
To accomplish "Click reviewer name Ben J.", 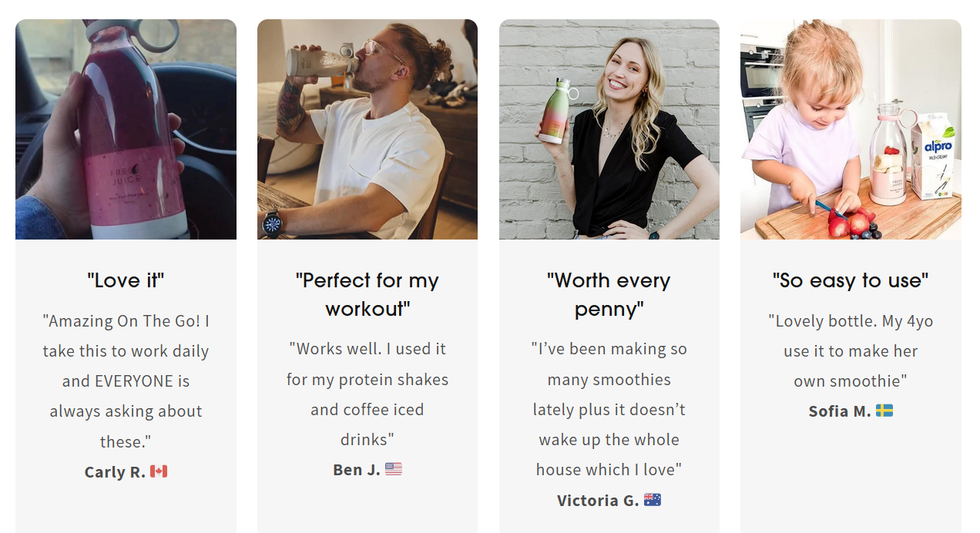I will [x=357, y=470].
